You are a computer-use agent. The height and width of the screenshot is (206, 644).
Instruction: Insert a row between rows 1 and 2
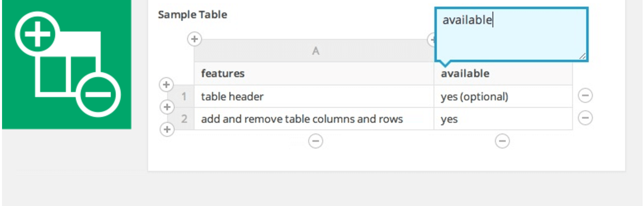tap(167, 107)
